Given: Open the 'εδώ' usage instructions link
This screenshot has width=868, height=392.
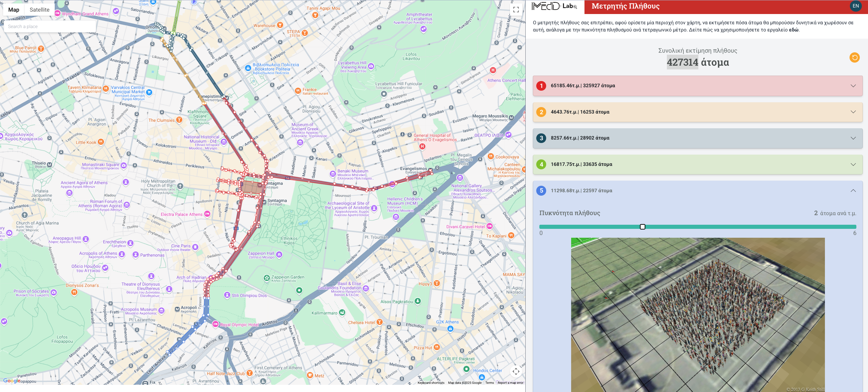Looking at the screenshot, I should click(x=793, y=30).
